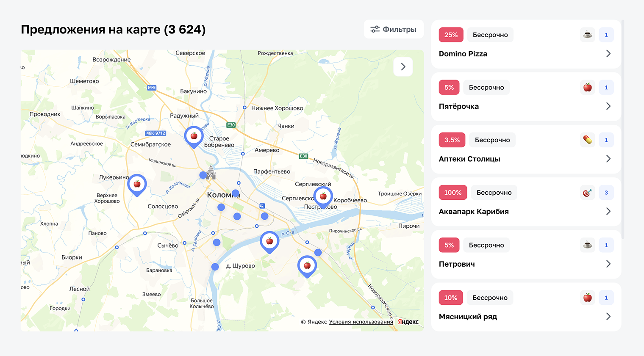Click the coffee cup icon for Domino Pizza

pyautogui.click(x=588, y=35)
